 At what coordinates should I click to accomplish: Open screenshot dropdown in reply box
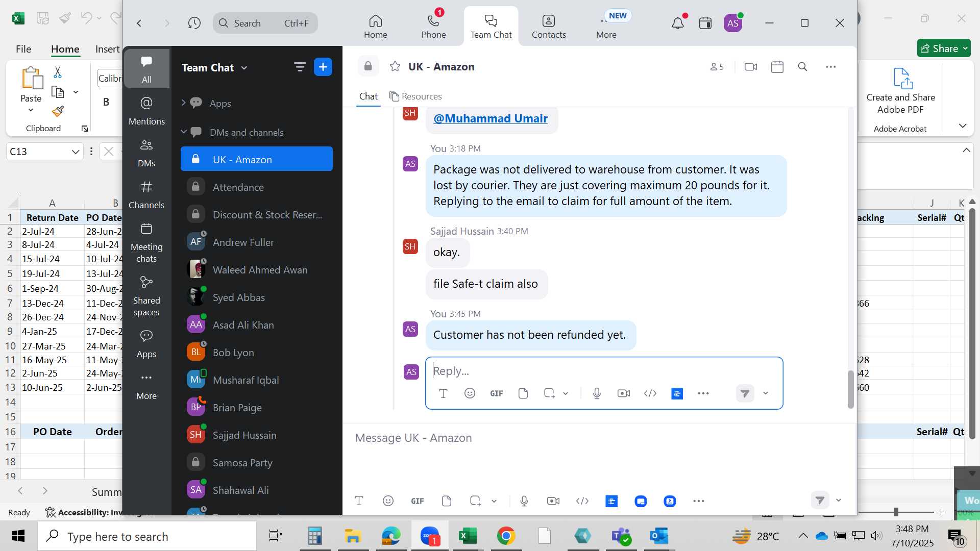click(566, 393)
